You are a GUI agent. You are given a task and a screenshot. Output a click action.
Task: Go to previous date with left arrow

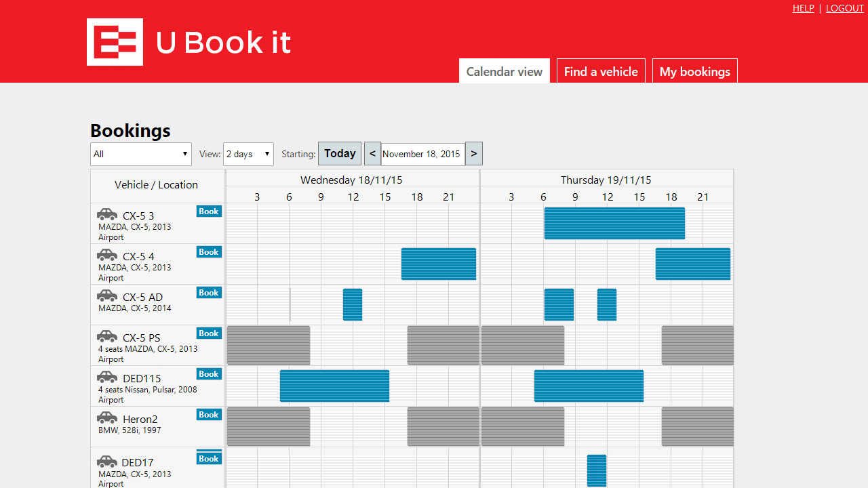[372, 154]
